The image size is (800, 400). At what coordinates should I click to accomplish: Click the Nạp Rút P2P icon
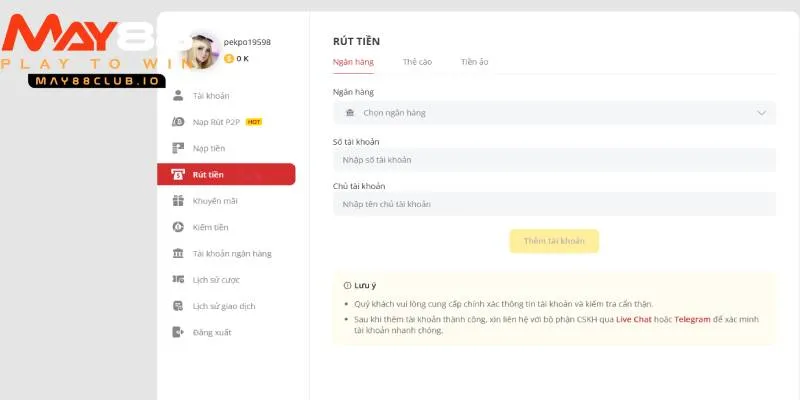point(178,122)
